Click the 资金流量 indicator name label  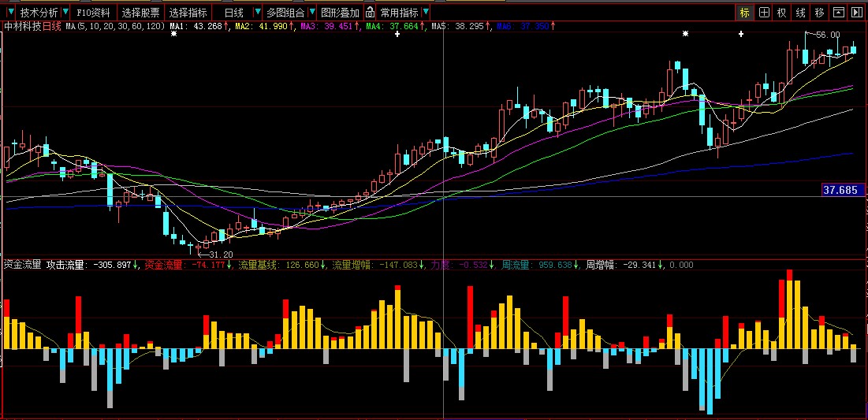click(22, 265)
